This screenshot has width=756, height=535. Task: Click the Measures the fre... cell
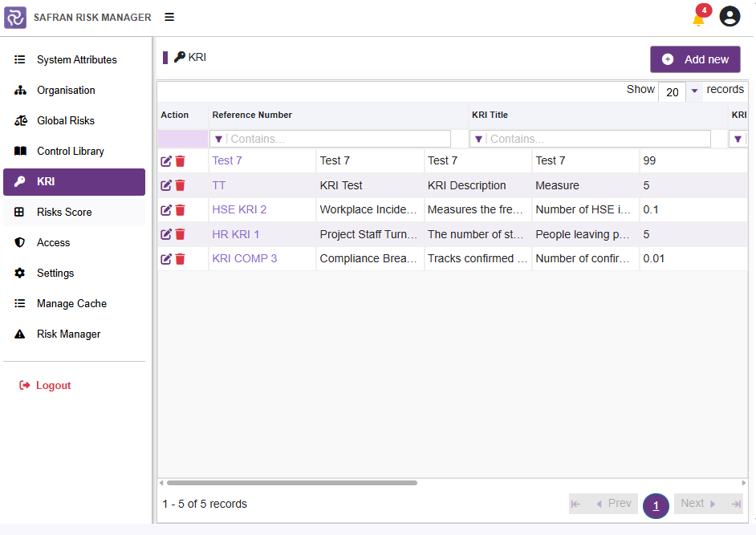coord(478,209)
